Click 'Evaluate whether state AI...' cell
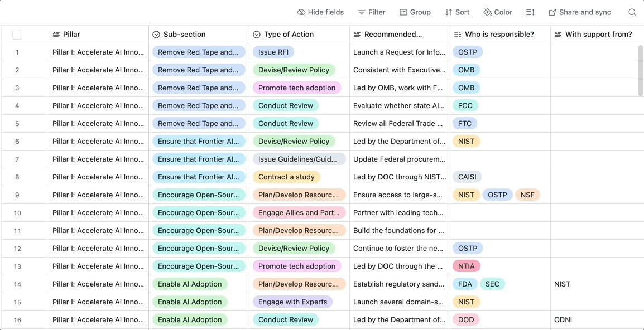 click(x=400, y=105)
